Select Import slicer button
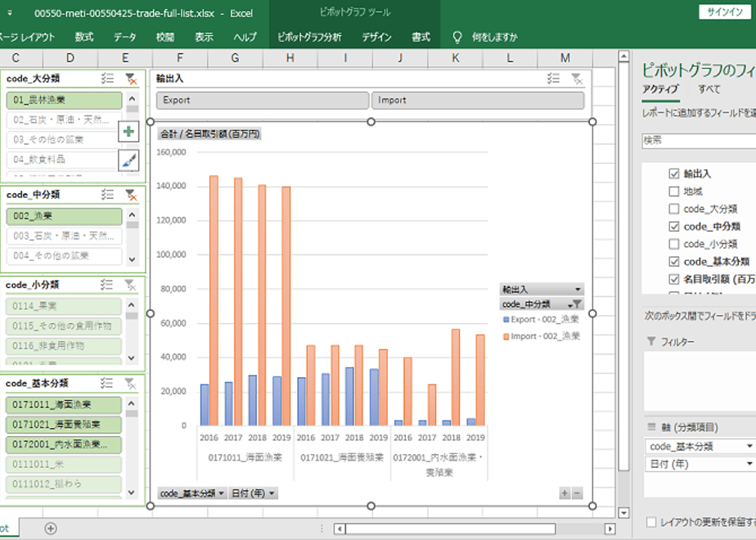The image size is (756, 540). 478,100
